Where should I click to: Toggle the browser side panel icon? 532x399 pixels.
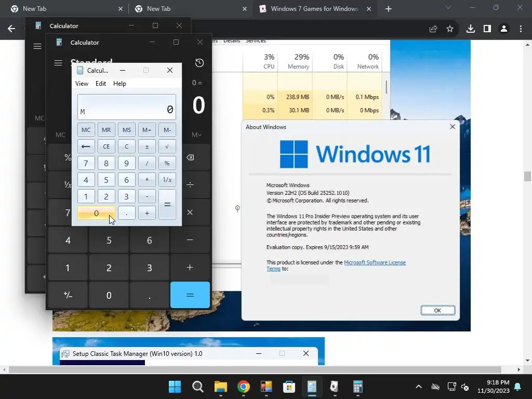[487, 29]
